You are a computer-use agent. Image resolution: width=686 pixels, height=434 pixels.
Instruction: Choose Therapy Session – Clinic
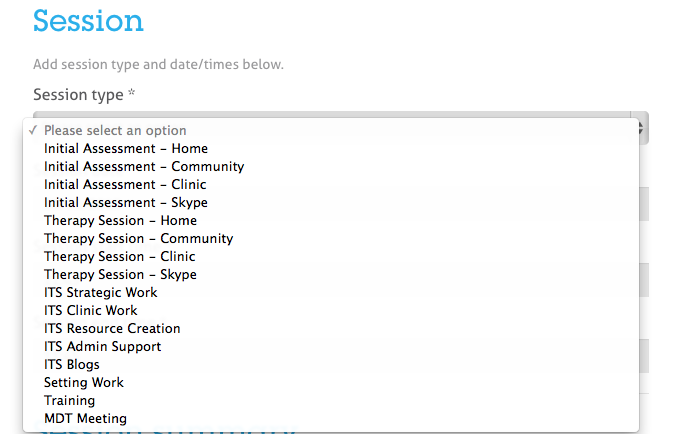tap(119, 257)
